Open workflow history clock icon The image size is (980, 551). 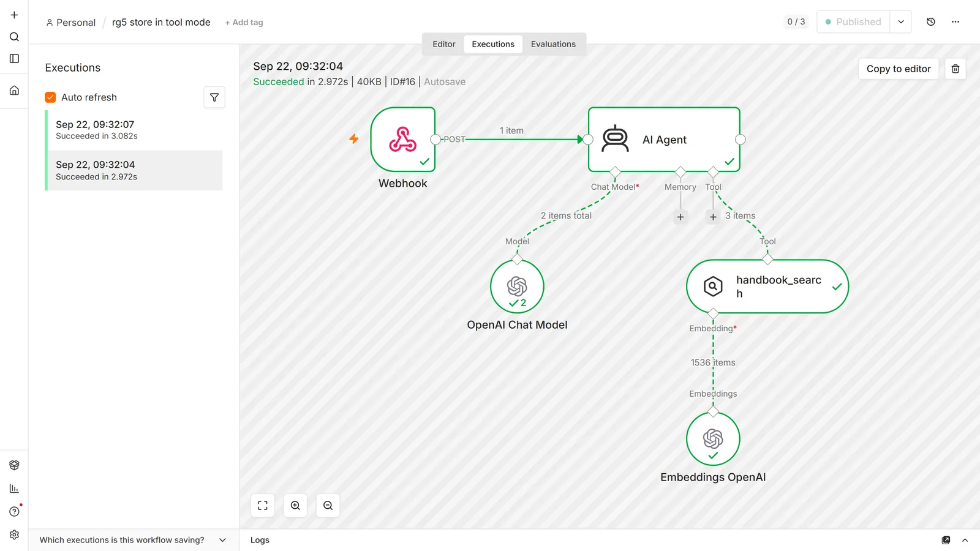[931, 22]
